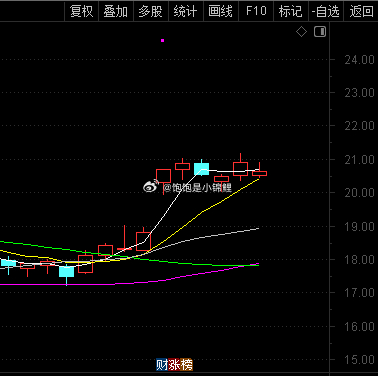Image resolution: width=378 pixels, height=376 pixels.
Task: Click the 18.00 price axis label
Action: point(359,260)
